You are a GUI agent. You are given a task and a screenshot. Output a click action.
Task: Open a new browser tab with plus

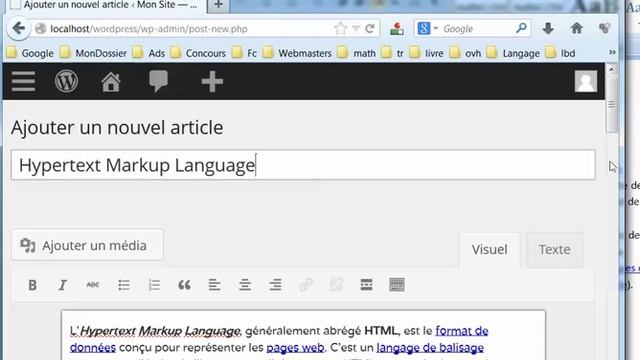[x=218, y=5]
